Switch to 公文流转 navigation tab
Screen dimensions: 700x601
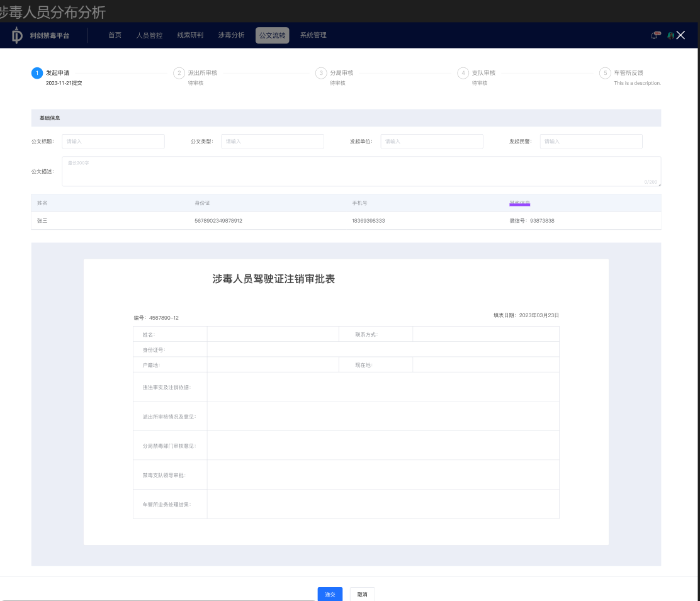click(271, 35)
